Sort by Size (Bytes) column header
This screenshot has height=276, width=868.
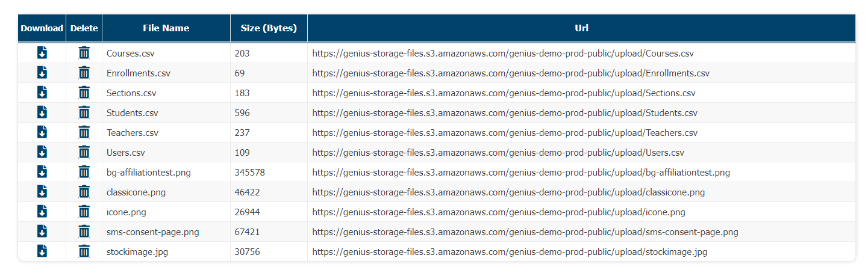click(269, 28)
